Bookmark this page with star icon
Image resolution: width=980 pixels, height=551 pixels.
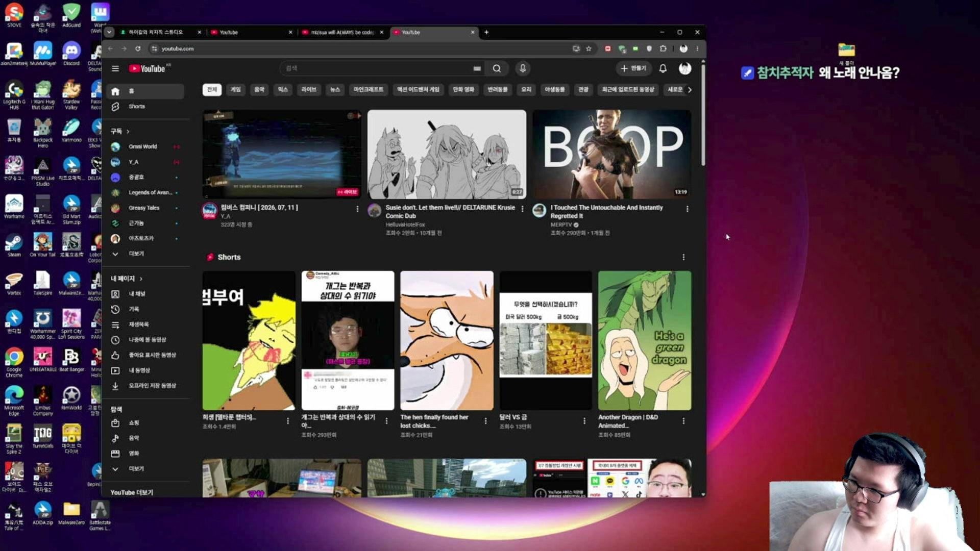point(589,48)
